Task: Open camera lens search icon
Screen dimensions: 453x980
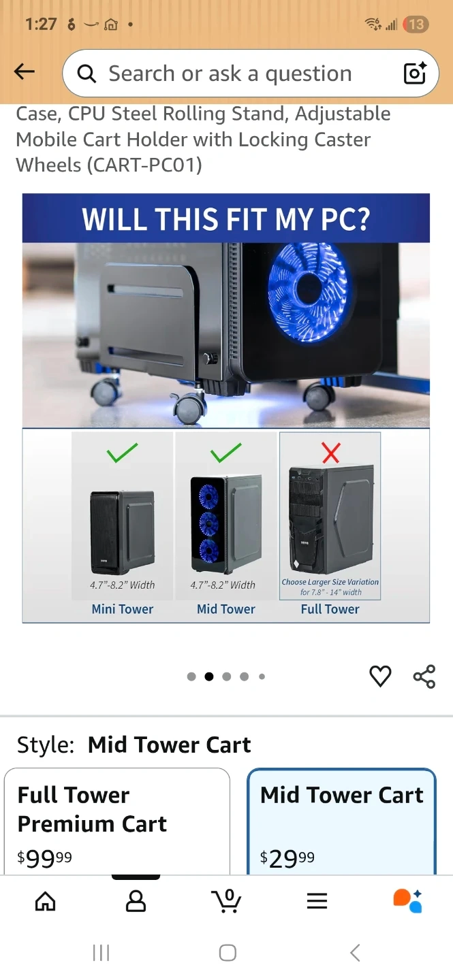Action: coord(415,73)
